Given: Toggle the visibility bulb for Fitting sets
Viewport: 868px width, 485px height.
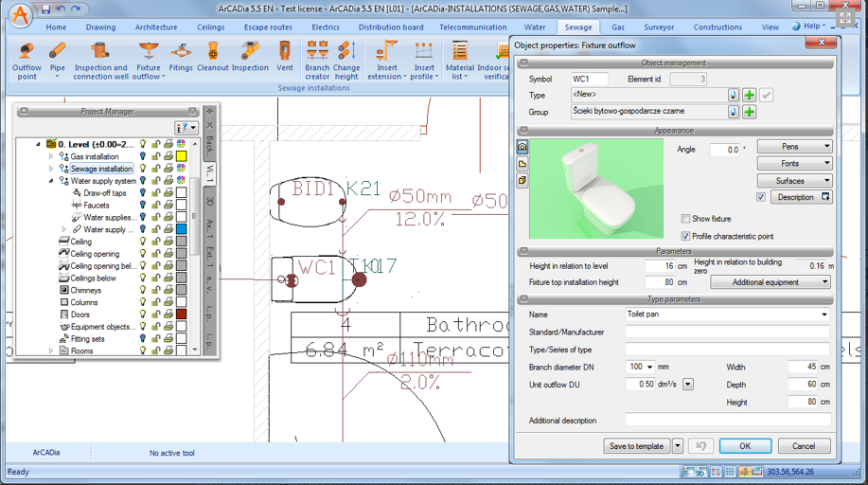Looking at the screenshot, I should (143, 339).
